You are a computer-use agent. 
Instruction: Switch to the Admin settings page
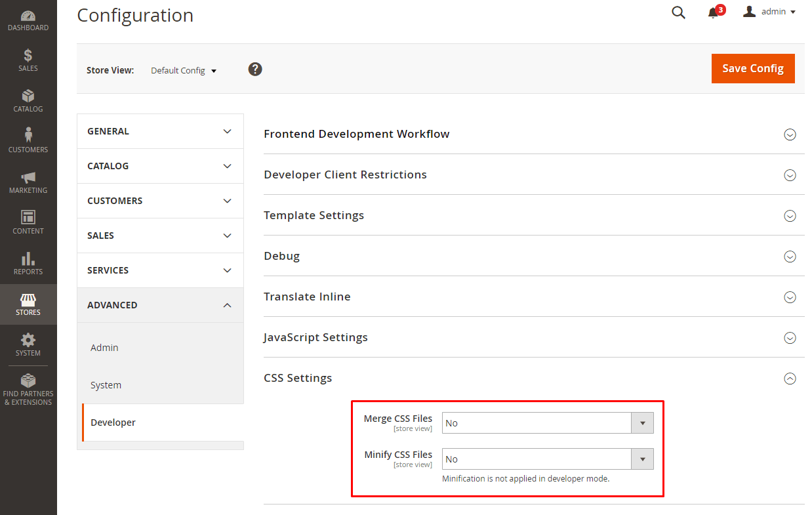click(x=104, y=347)
